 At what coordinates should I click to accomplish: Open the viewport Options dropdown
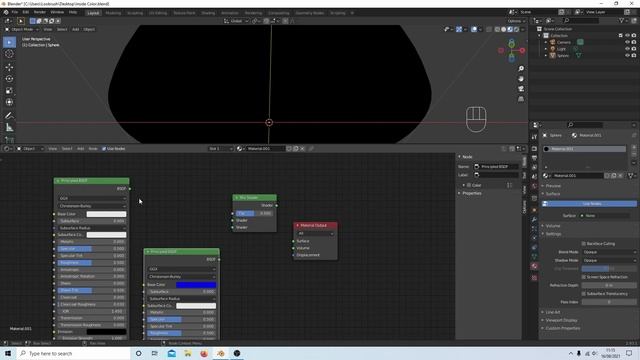click(516, 21)
